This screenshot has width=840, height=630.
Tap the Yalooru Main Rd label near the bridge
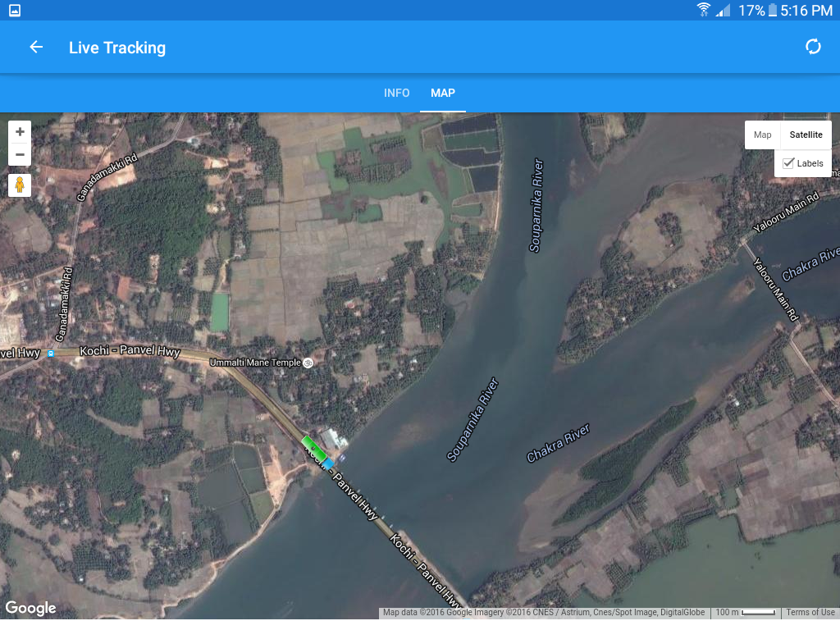776,290
